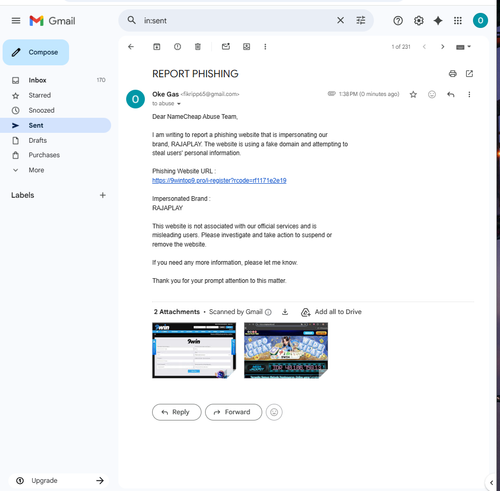Viewport: 500px width, 491px height.
Task: Download all attachments
Action: tap(285, 312)
